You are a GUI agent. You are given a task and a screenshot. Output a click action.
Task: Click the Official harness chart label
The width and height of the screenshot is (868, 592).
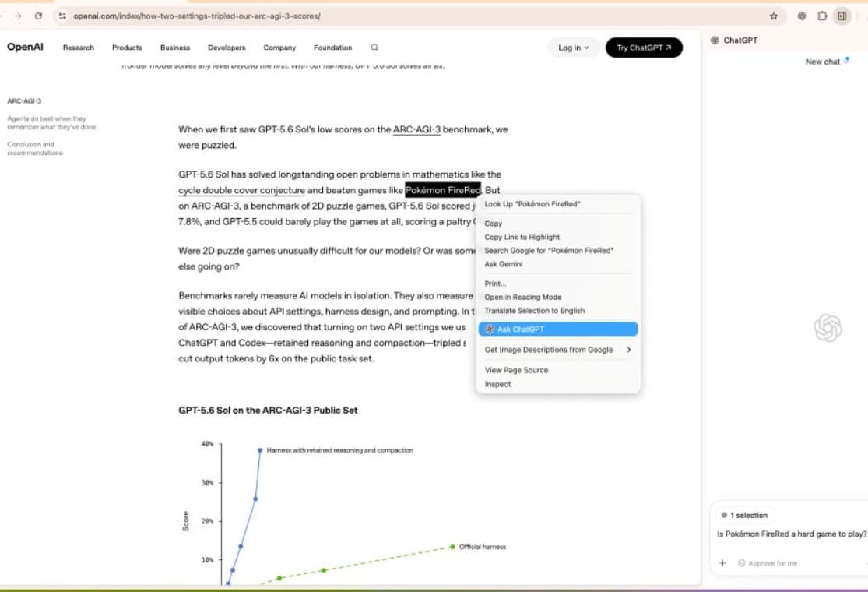483,547
